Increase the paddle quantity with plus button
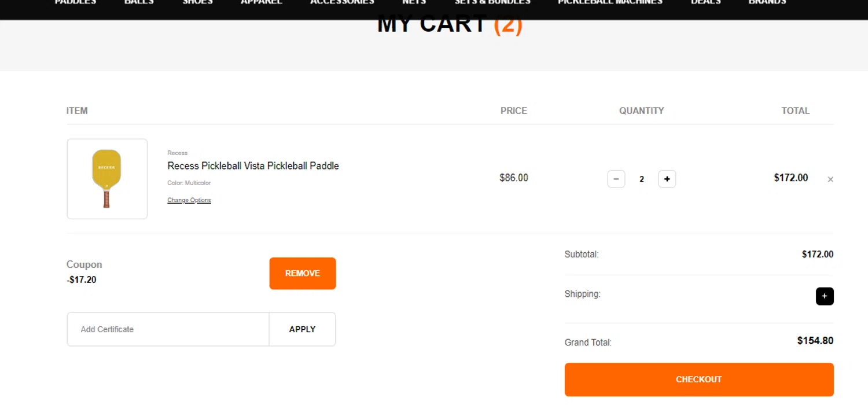Screen dimensions: 868x405 (667, 179)
